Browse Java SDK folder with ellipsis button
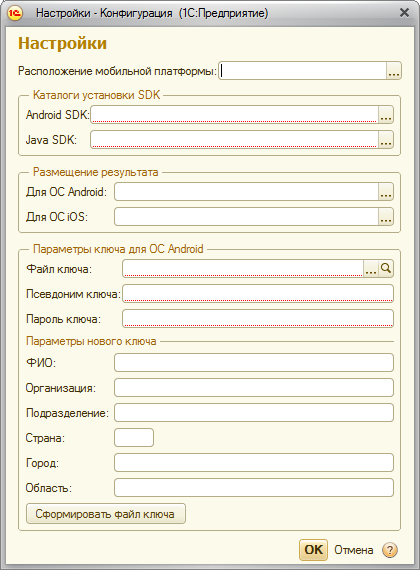 pyautogui.click(x=386, y=140)
